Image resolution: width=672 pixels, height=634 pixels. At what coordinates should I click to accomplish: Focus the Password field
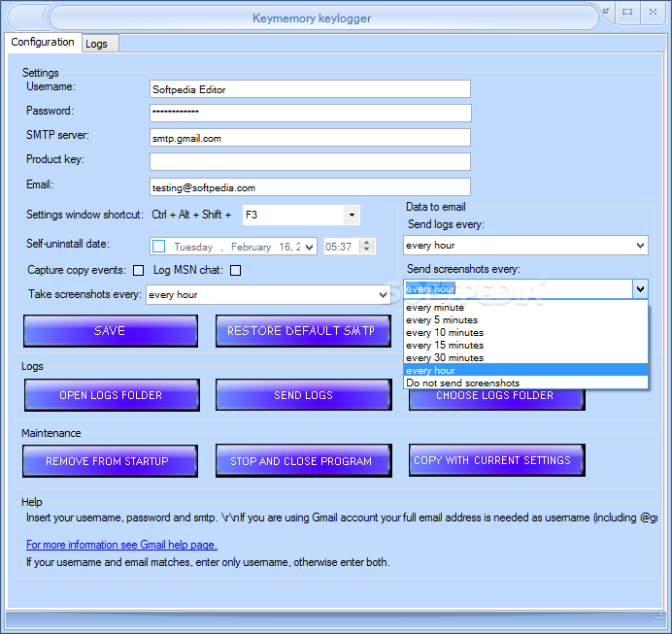coord(310,113)
